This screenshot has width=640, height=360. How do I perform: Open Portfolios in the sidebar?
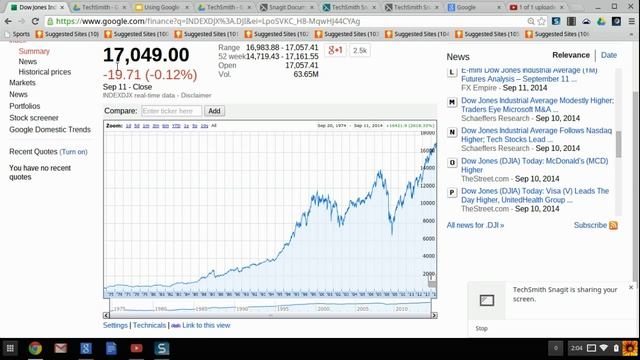pyautogui.click(x=24, y=106)
